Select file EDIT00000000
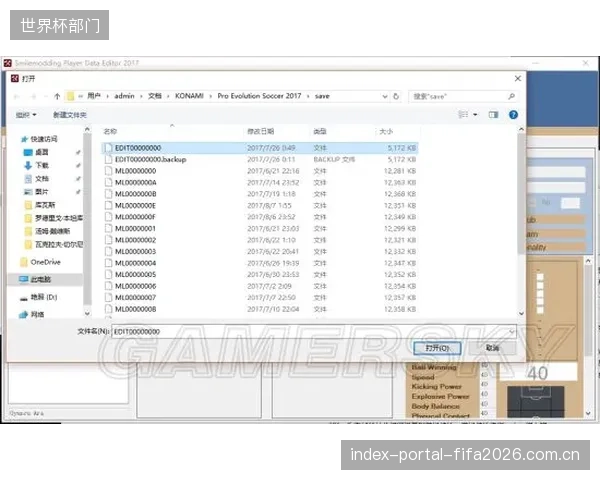 coord(260,148)
